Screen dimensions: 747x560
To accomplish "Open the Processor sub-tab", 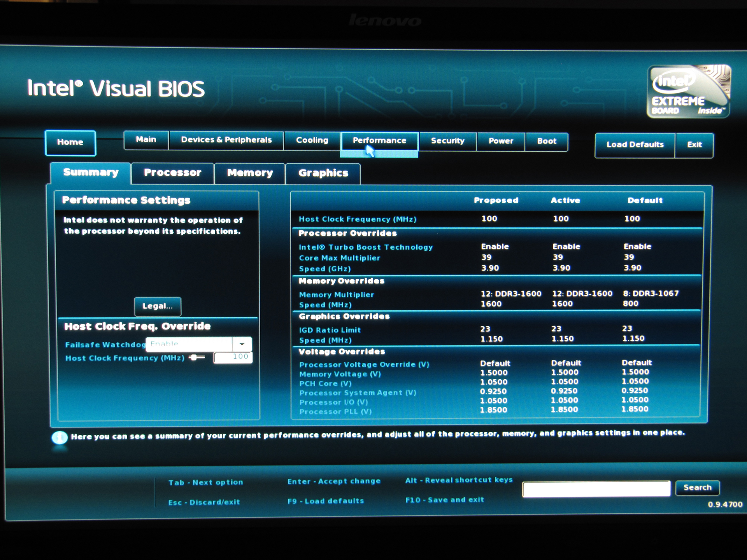I will (x=173, y=173).
